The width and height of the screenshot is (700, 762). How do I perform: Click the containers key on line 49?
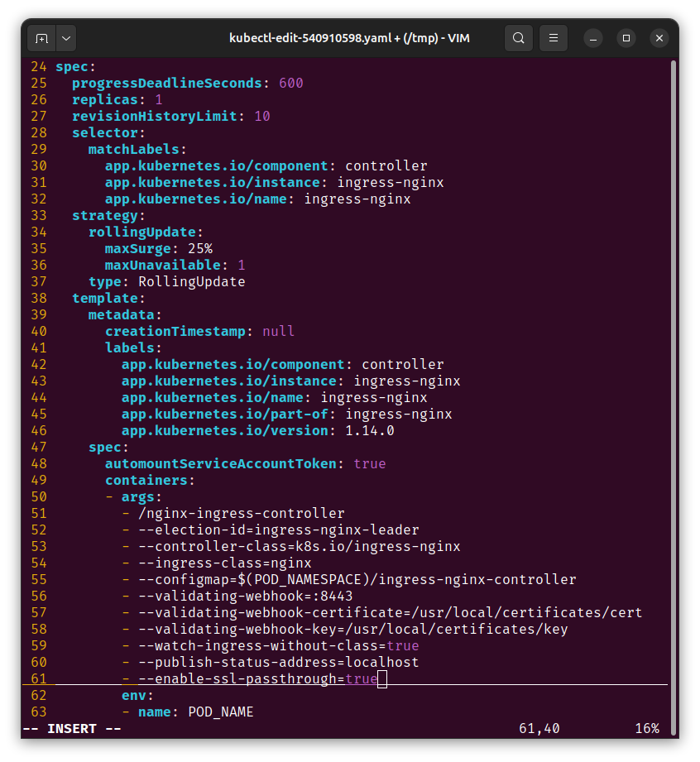pos(146,480)
